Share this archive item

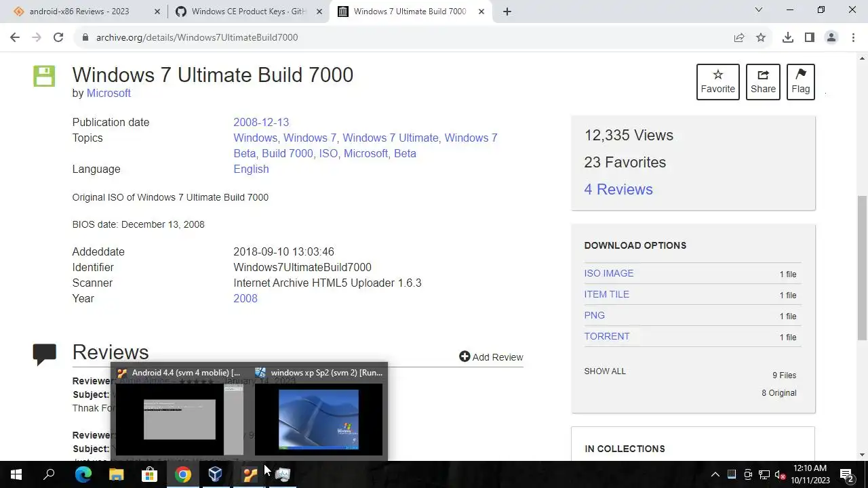click(x=763, y=81)
